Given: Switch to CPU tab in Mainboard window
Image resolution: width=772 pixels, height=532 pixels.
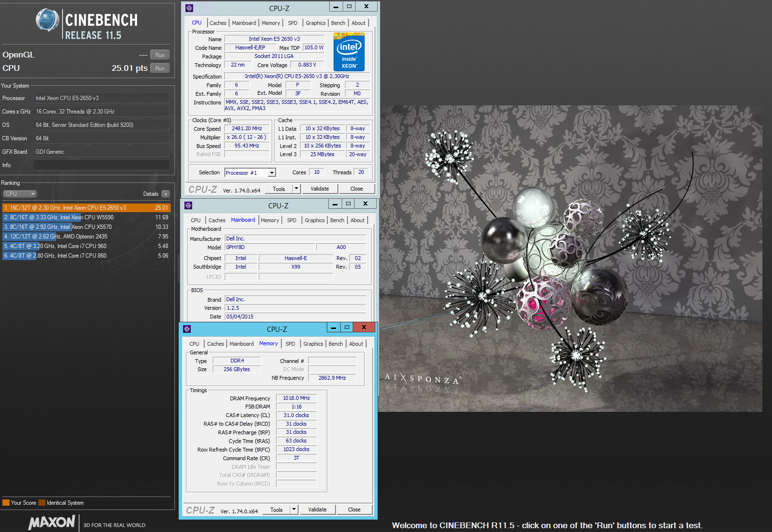Looking at the screenshot, I should 196,220.
